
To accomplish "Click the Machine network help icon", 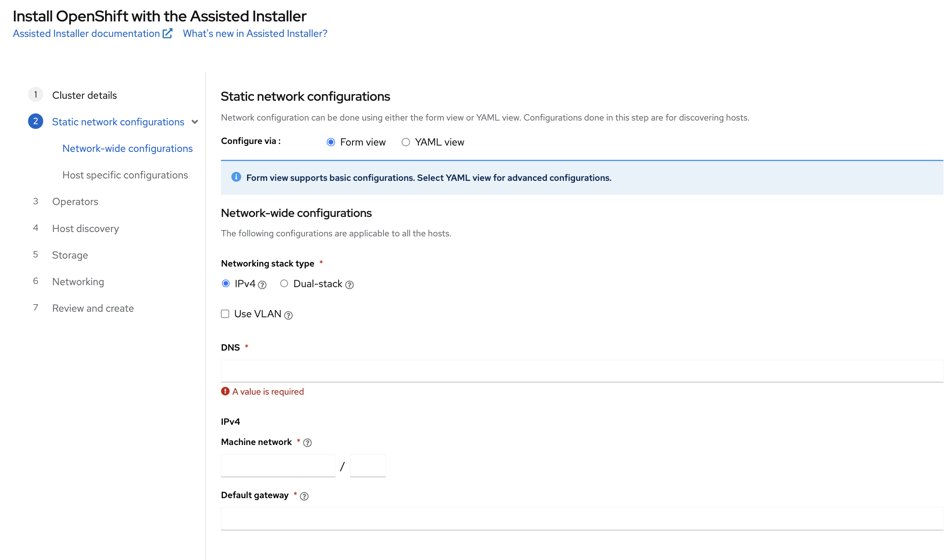I will click(307, 443).
